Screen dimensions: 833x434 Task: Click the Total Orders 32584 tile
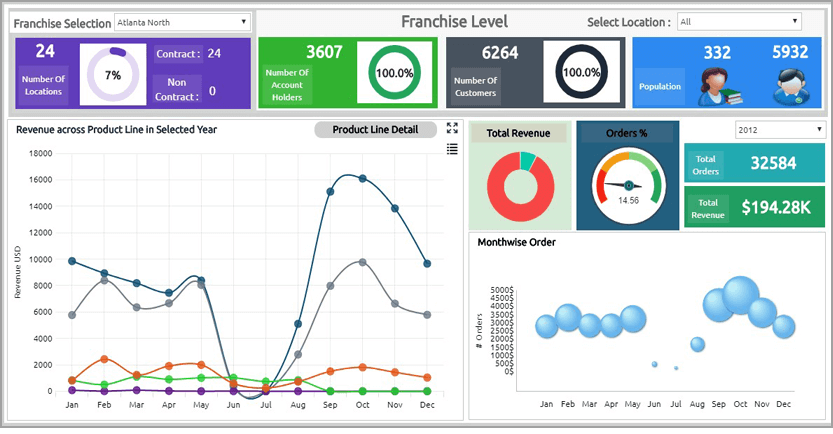(x=754, y=163)
